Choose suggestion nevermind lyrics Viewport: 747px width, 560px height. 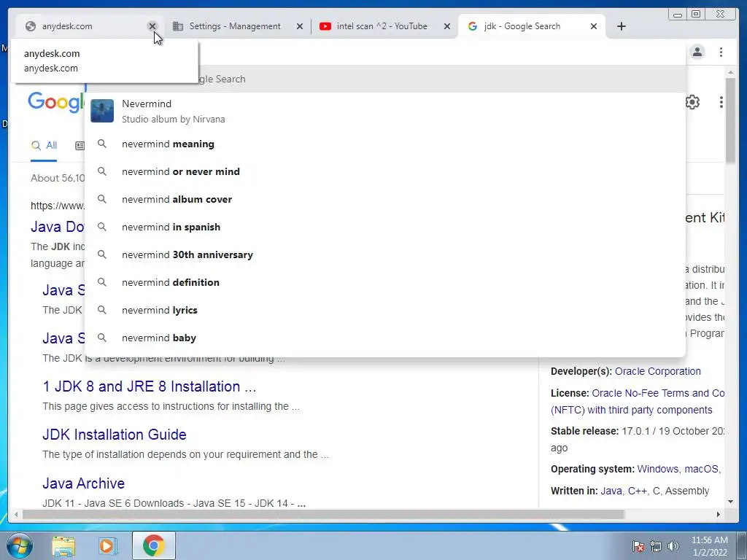(x=385, y=309)
